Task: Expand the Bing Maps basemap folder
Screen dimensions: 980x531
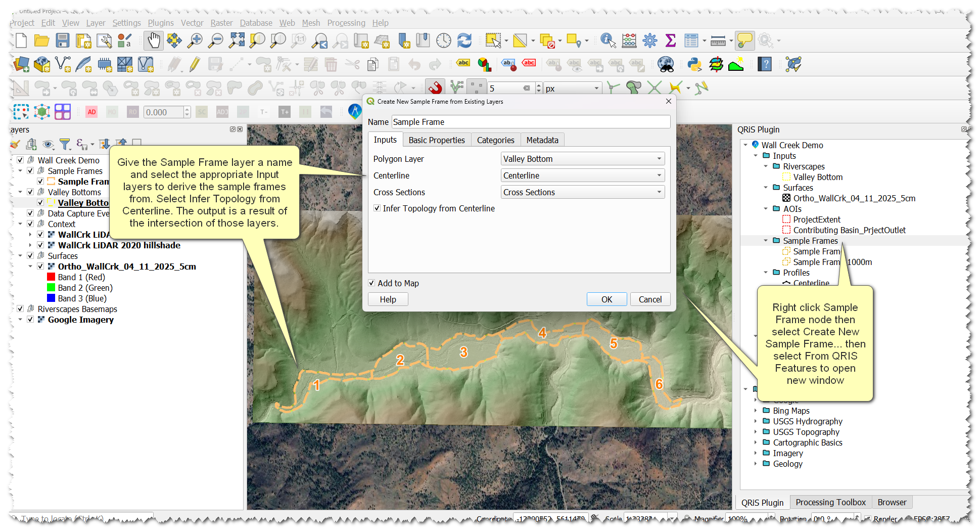Action: click(x=756, y=411)
